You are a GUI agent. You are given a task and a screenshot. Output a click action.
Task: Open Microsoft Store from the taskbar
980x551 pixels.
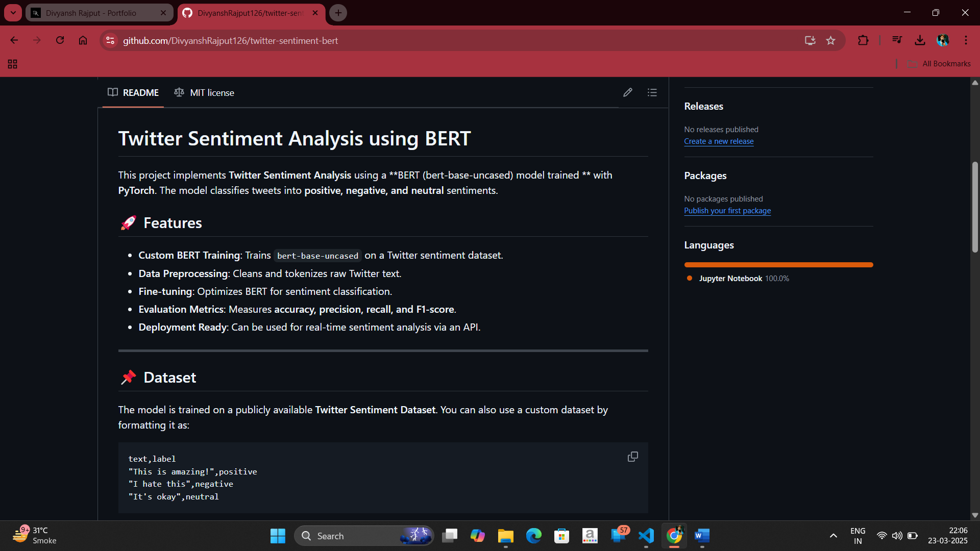point(562,536)
